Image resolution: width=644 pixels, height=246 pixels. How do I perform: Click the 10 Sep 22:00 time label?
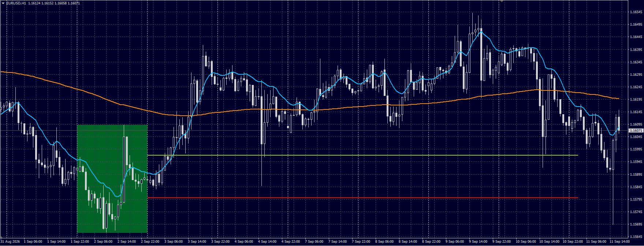(573, 242)
